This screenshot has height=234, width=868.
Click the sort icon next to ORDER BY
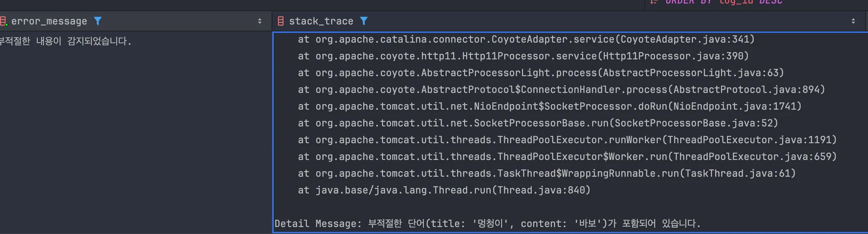(654, 2)
